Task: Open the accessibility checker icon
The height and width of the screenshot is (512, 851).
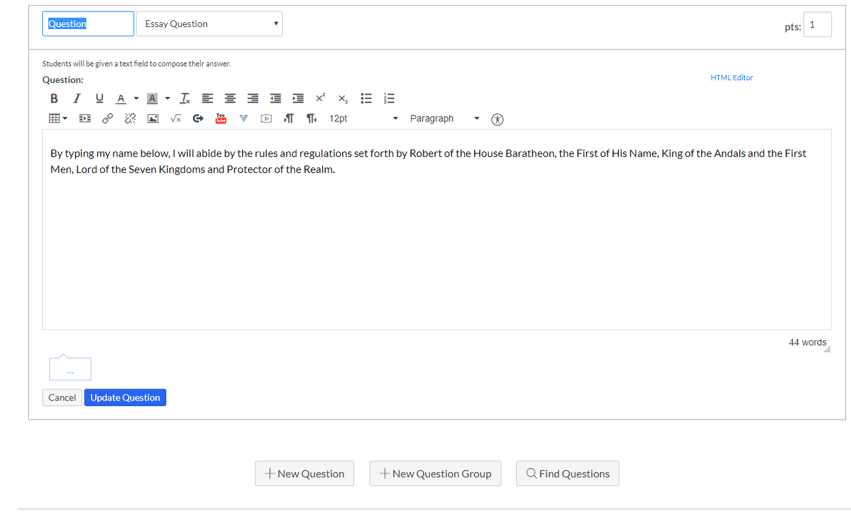Action: pyautogui.click(x=497, y=119)
